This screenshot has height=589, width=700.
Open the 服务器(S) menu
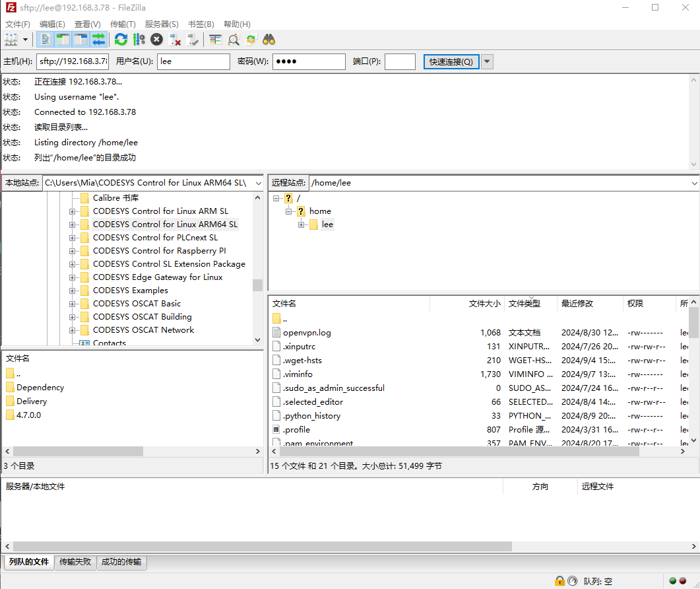(162, 24)
